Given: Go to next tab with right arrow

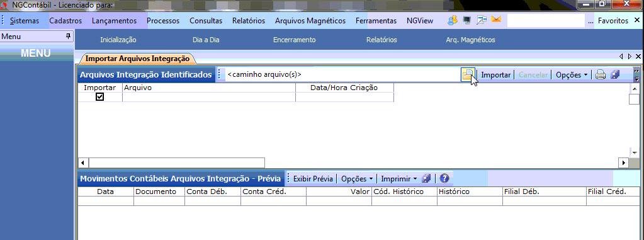Looking at the screenshot, I should pyautogui.click(x=630, y=56).
